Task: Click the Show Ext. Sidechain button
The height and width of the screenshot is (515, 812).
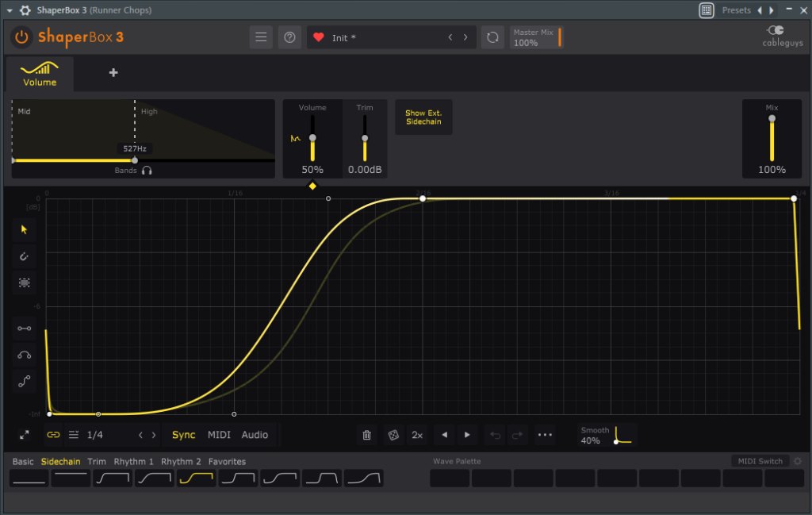Action: point(423,117)
